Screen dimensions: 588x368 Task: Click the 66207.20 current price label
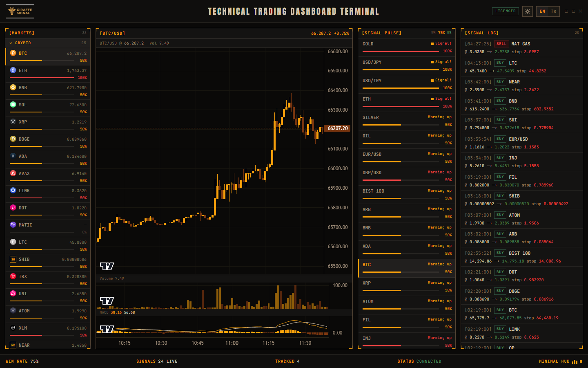click(338, 128)
